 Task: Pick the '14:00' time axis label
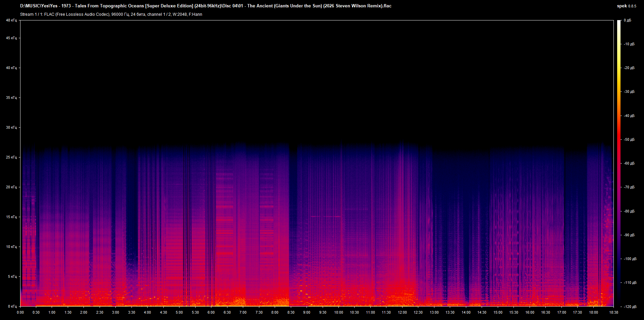tap(466, 312)
